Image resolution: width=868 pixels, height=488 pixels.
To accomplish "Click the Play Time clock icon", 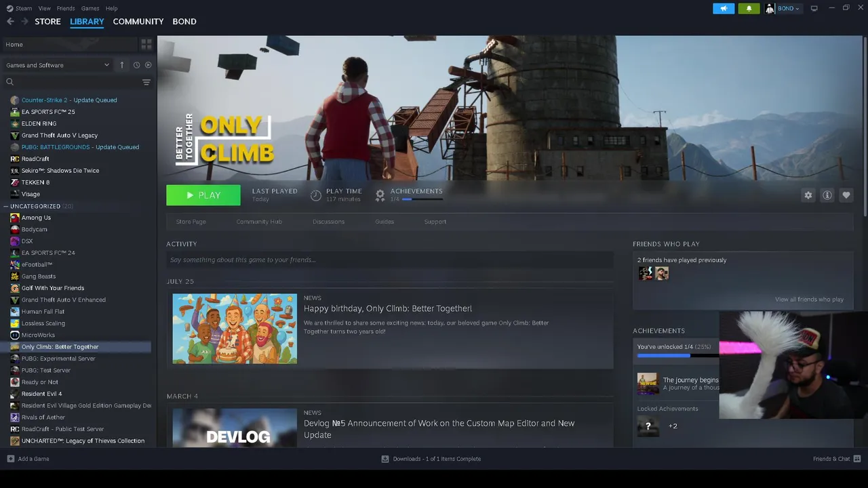I will tap(316, 195).
